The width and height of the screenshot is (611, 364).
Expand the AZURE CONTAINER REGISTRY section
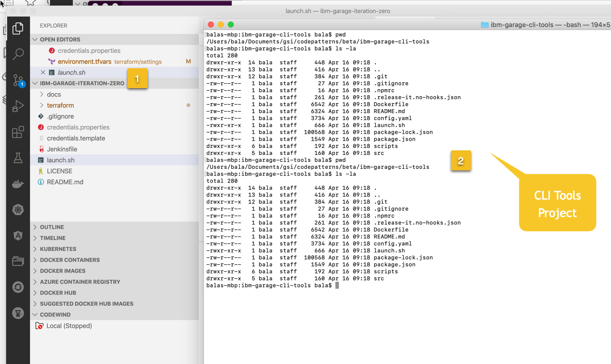tap(35, 282)
